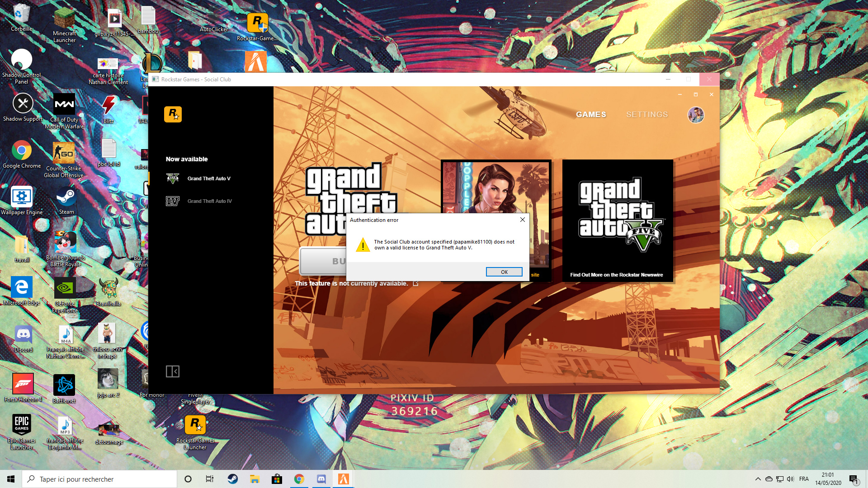This screenshot has height=488, width=868.
Task: Open Counter-Strike Global Offensive icon
Action: pos(64,160)
